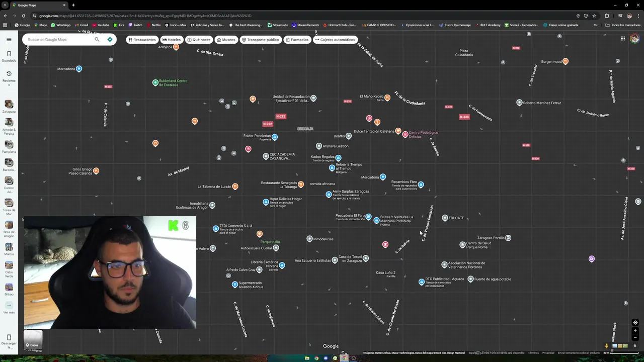Click the Giros Griego Paseo Calanda pin

(96, 171)
